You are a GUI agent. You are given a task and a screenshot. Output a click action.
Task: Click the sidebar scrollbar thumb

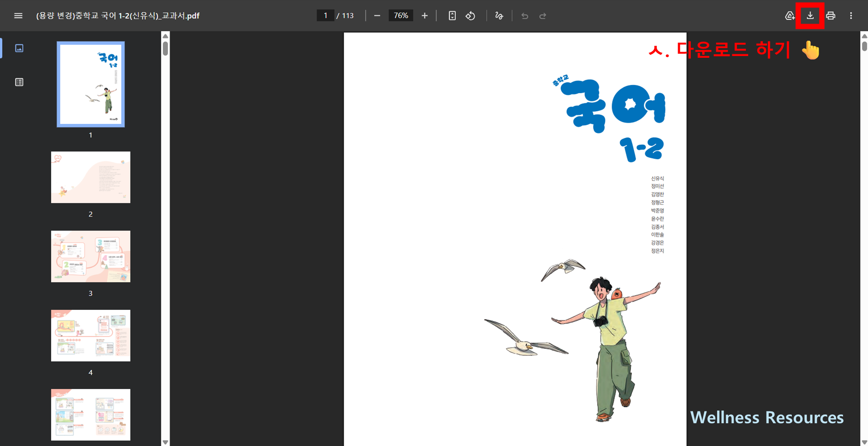165,48
